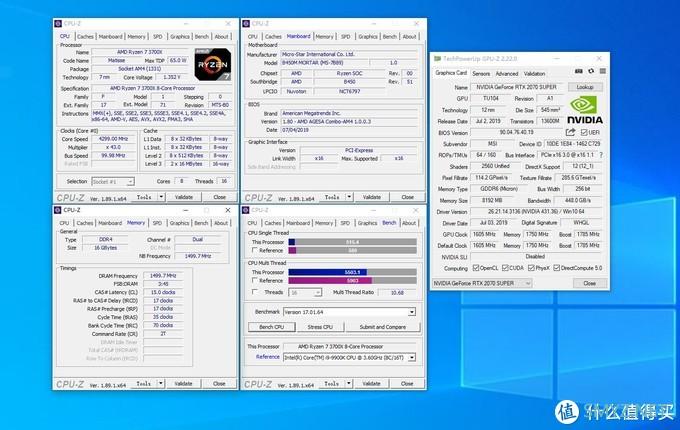The width and height of the screenshot is (680, 430).
Task: Expand Tools dropdown arrow in the Bench window
Action: tap(349, 384)
